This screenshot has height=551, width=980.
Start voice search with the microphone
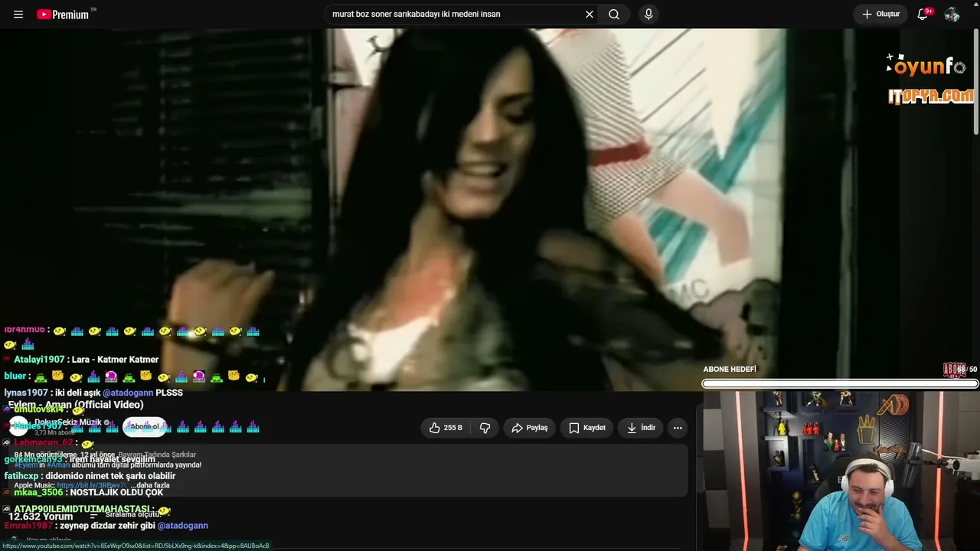click(648, 15)
